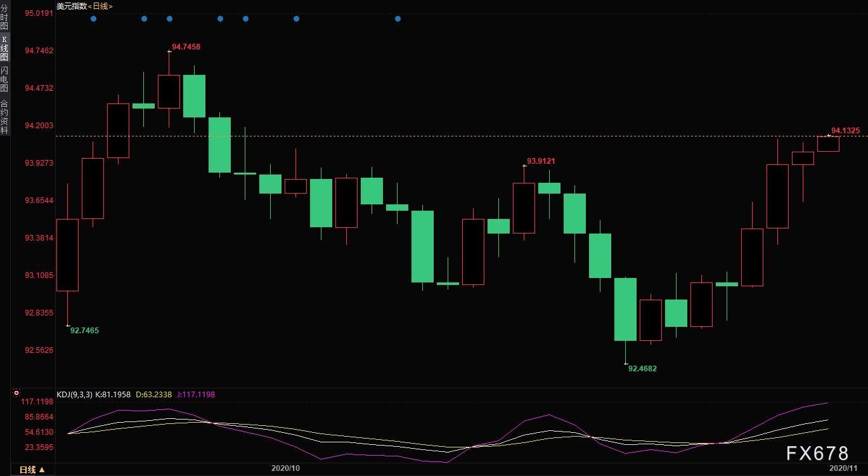Click the FX678 watermark logo
The image size is (868, 476).
[x=817, y=453]
